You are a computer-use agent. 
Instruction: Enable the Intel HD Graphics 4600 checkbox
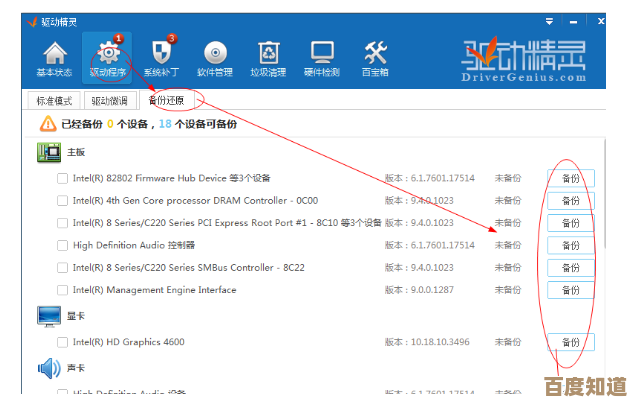(63, 342)
